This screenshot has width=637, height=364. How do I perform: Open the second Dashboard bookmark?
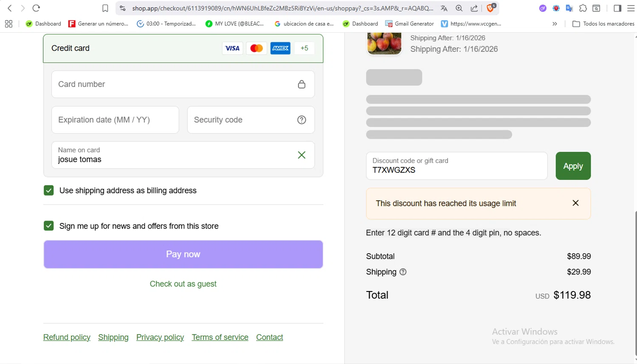[x=361, y=24]
